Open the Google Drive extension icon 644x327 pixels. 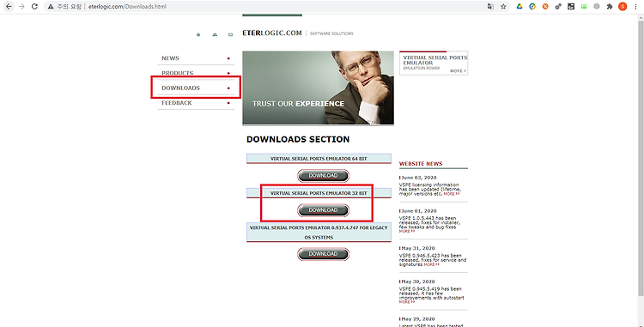click(x=519, y=7)
